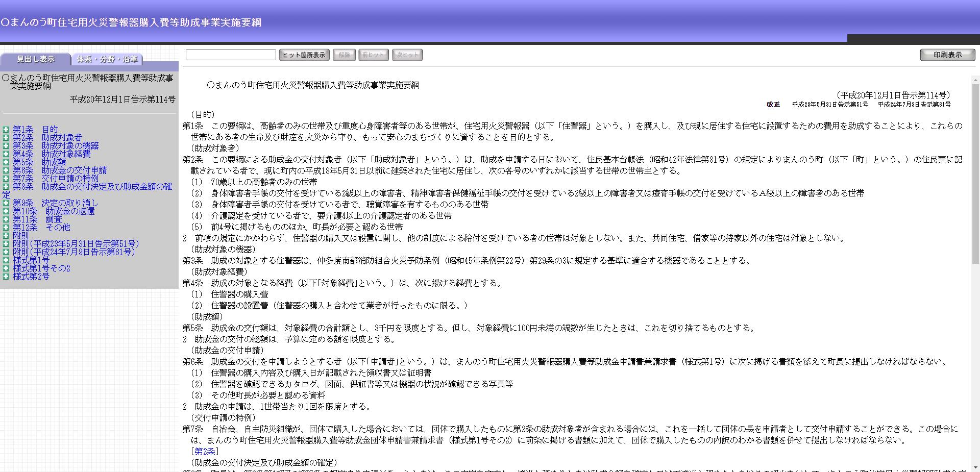This screenshot has height=472, width=980.
Task: Switch to the 体系・分野・沿革 tab
Action: coord(108,60)
